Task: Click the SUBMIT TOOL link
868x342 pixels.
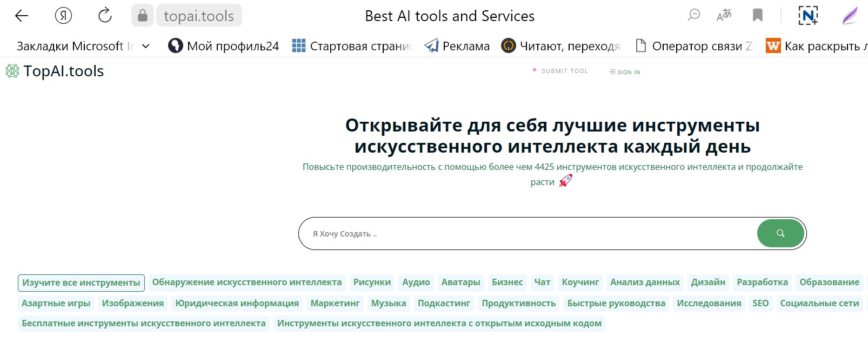Action: [x=564, y=71]
